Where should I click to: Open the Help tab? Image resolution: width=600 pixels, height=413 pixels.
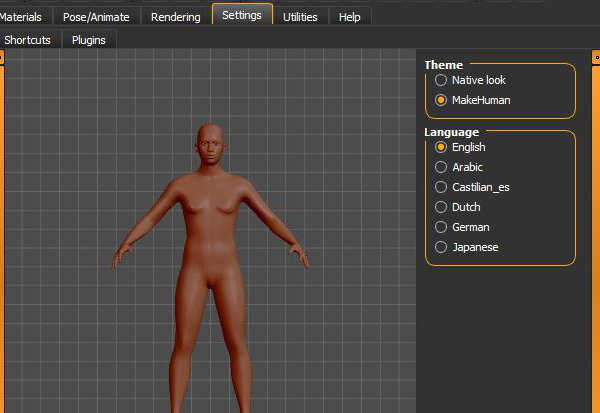tap(350, 17)
